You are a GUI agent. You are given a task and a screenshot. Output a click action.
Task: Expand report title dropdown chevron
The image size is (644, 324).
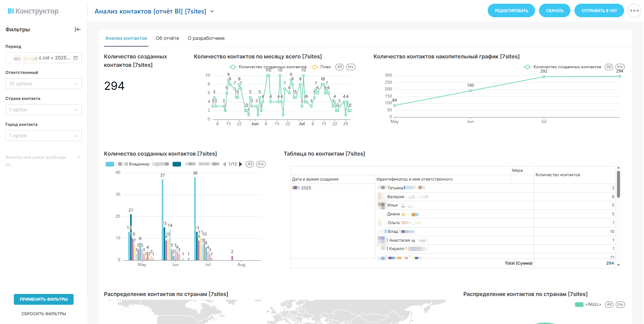[212, 11]
